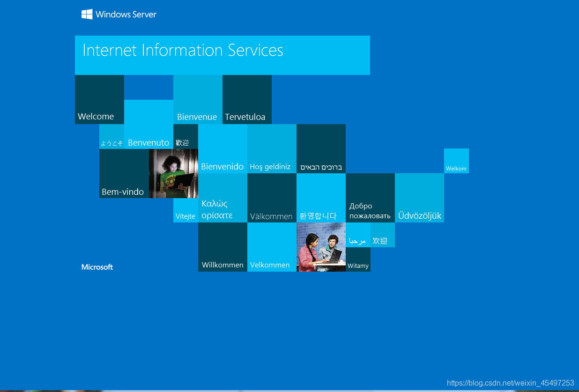The image size is (579, 392).
Task: Click the ようこそ tile
Action: (x=111, y=136)
